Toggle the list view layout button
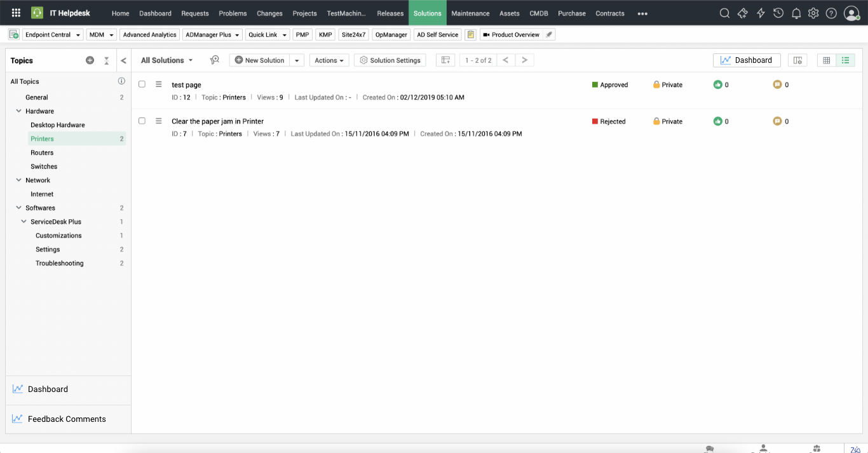The height and width of the screenshot is (453, 868). tap(845, 60)
